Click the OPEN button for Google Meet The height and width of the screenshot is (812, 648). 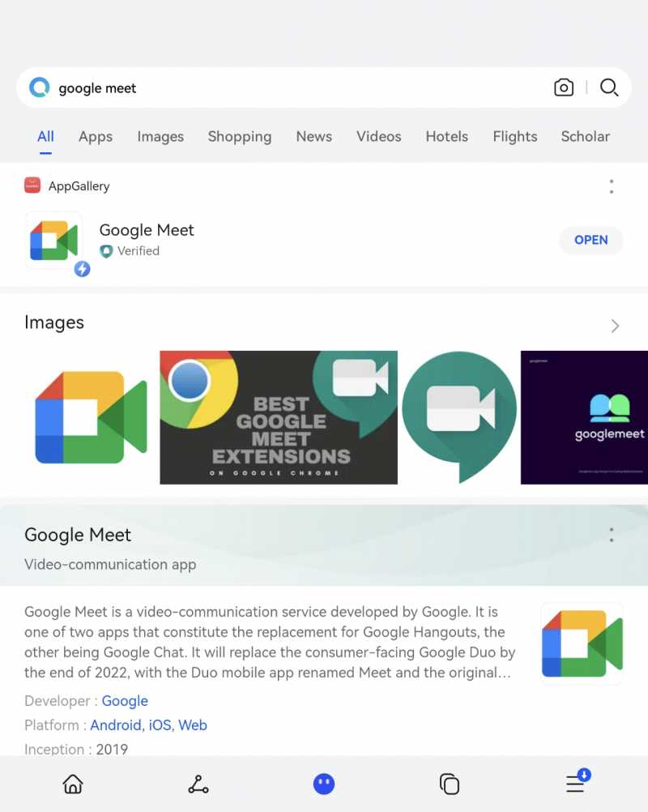591,241
